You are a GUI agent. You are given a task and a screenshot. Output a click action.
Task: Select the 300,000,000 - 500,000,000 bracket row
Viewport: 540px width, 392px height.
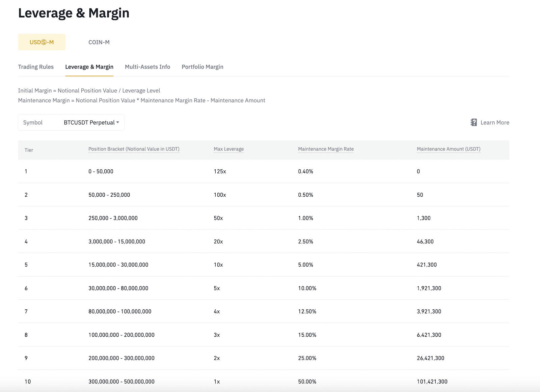(x=122, y=382)
